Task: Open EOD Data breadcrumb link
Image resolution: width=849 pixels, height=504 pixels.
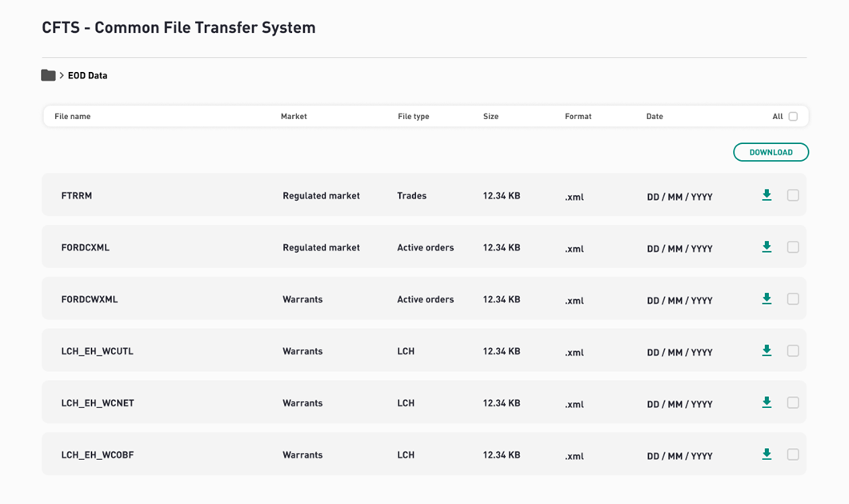Action: [87, 76]
